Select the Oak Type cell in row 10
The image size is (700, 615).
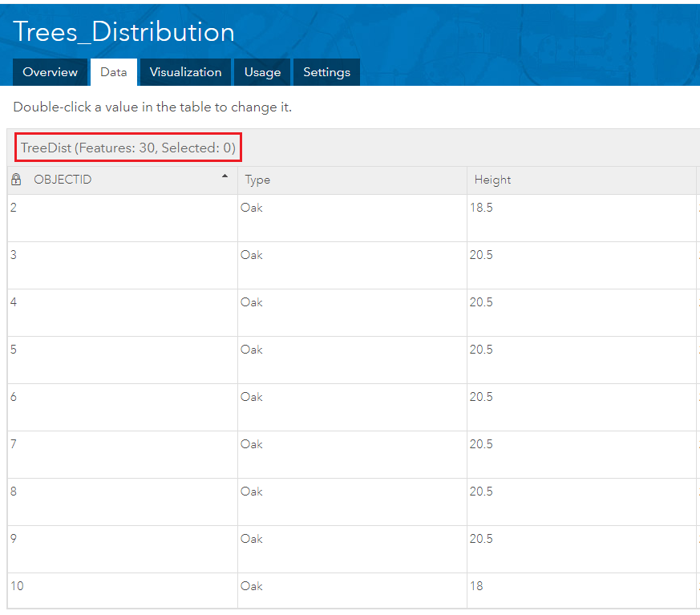point(252,586)
